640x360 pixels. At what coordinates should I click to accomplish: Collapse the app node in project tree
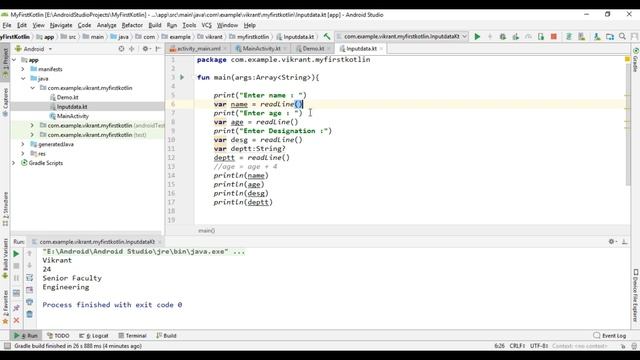(x=14, y=60)
